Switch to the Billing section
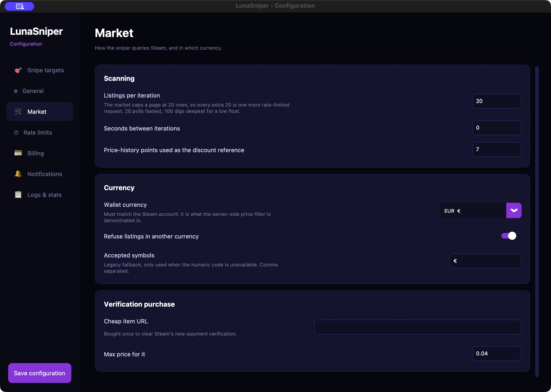This screenshot has height=392, width=551. coord(40,153)
